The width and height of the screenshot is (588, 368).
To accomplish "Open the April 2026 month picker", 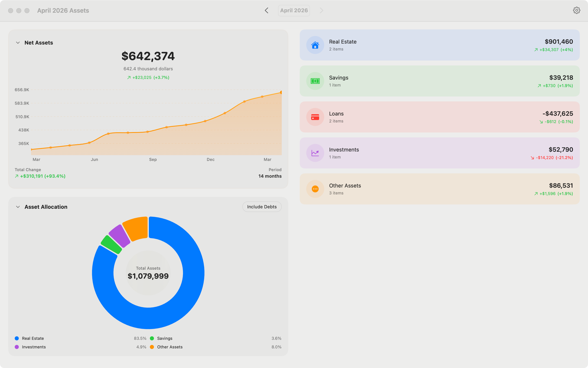I will pyautogui.click(x=294, y=10).
